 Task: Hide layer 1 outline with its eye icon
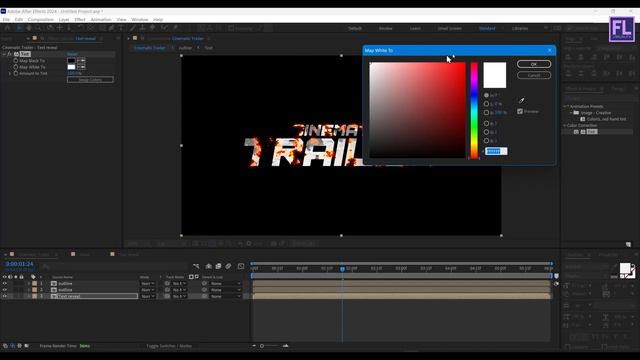pyautogui.click(x=4, y=283)
